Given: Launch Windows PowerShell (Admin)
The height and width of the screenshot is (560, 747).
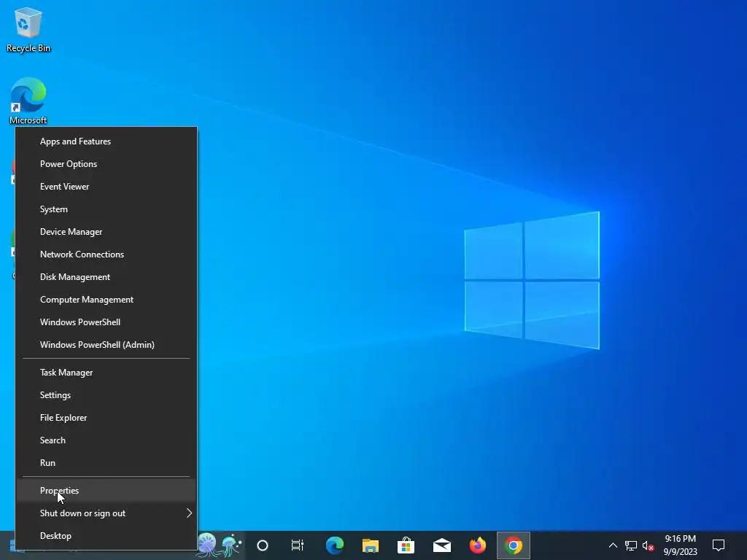Looking at the screenshot, I should pyautogui.click(x=107, y=345).
